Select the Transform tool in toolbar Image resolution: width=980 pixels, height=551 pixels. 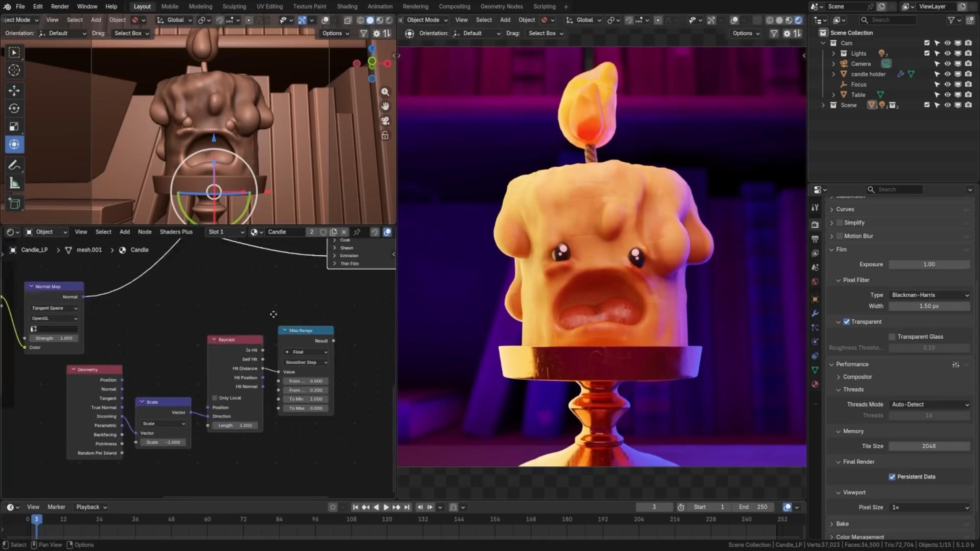click(14, 144)
